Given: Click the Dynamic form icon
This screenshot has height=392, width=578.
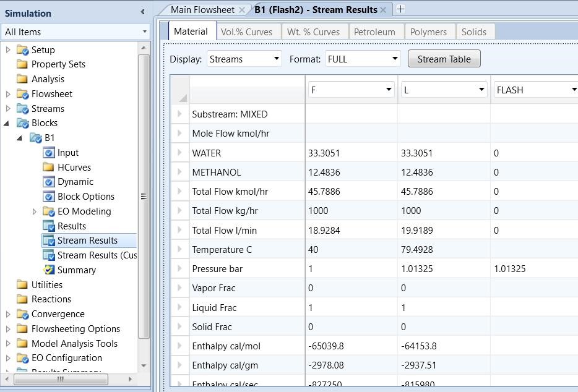Looking at the screenshot, I should point(49,182).
